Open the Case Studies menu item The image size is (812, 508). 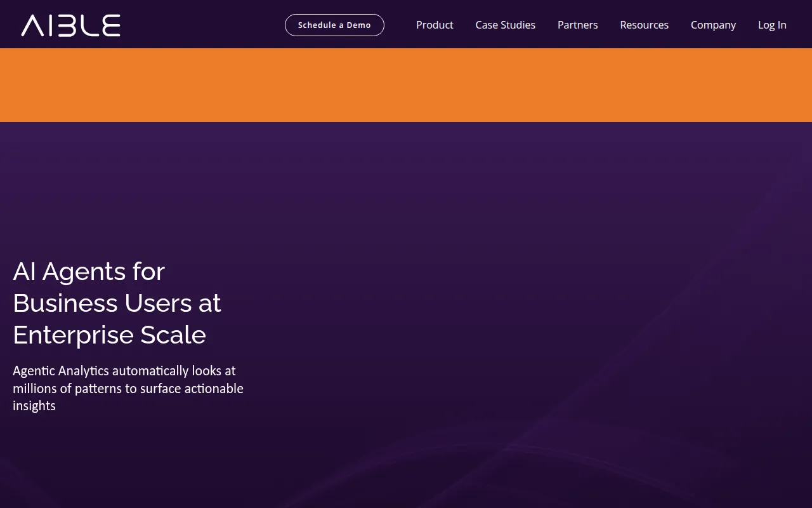click(506, 25)
